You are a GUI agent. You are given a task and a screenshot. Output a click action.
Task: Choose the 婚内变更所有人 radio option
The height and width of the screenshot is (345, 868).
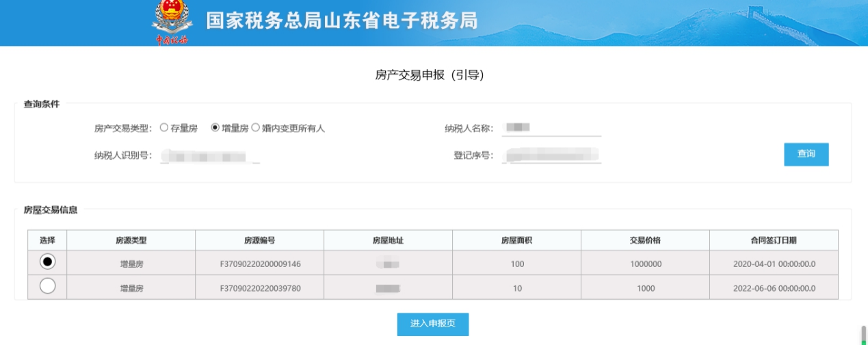256,128
